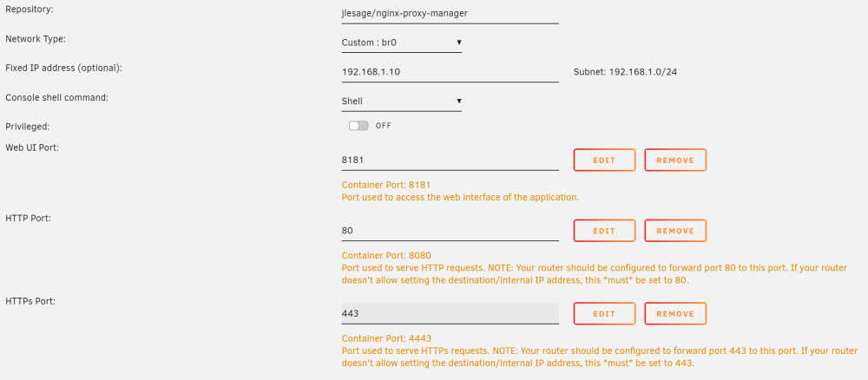Click the HTTPs Port 443 field
Viewport: 868px width, 380px height.
click(450, 313)
